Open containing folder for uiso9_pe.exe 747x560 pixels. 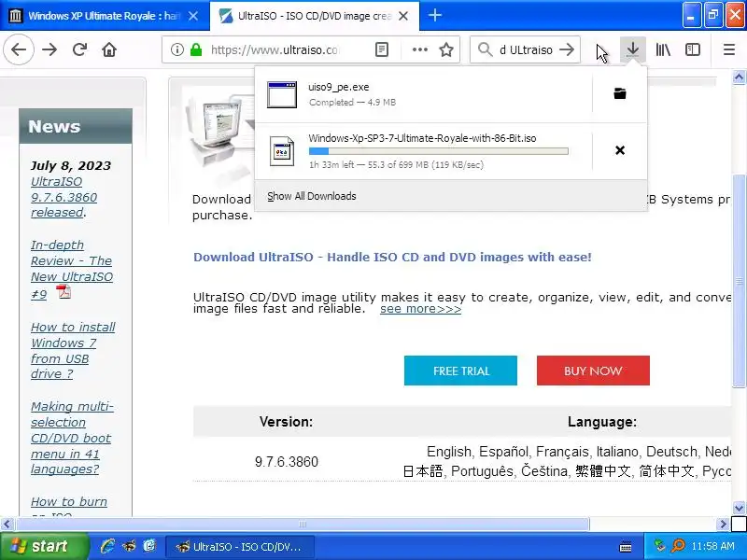pyautogui.click(x=620, y=94)
